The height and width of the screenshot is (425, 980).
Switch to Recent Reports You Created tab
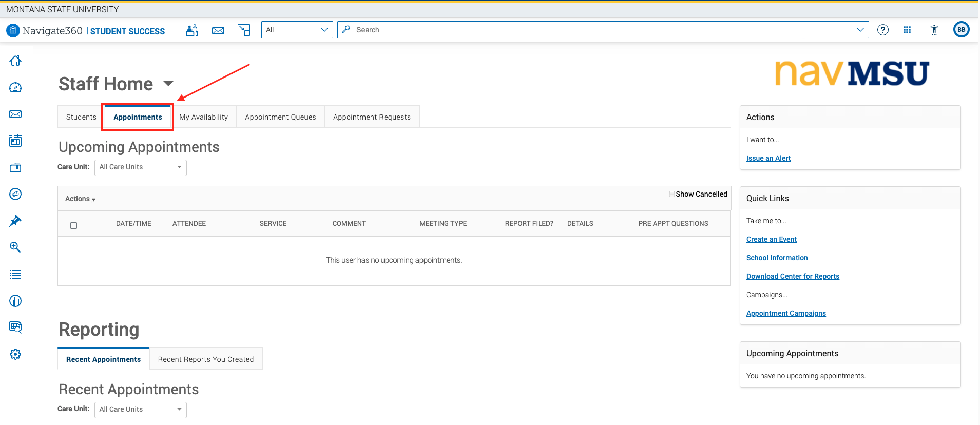(x=206, y=359)
